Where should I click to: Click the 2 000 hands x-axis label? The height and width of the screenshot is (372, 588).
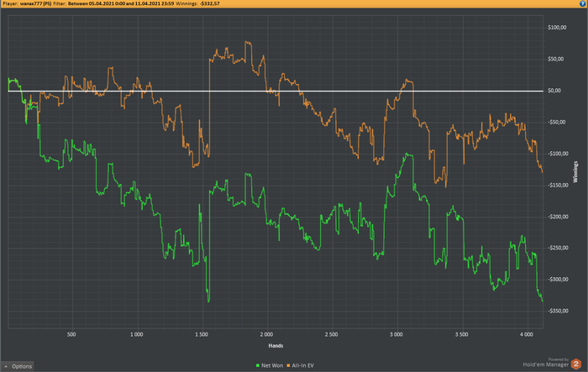[x=266, y=334]
